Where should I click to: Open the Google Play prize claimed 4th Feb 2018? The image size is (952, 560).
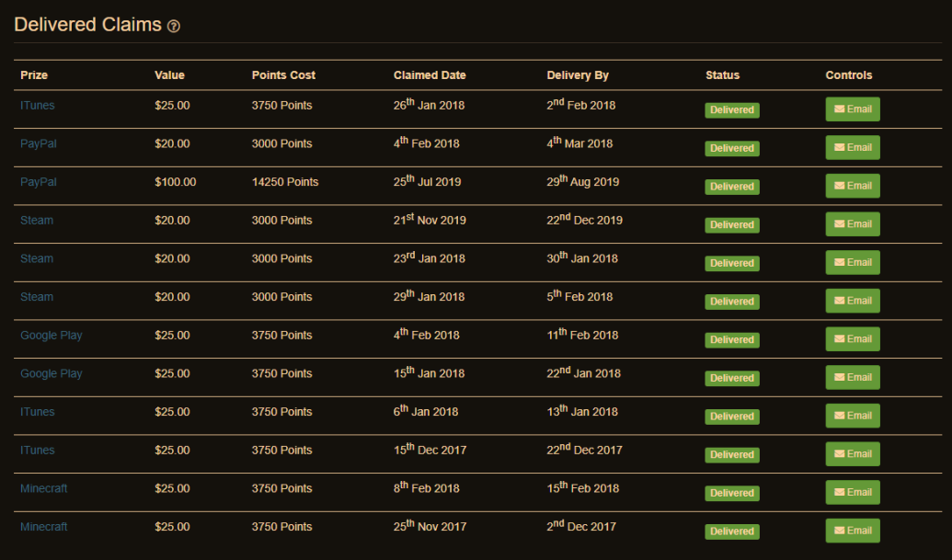[52, 336]
